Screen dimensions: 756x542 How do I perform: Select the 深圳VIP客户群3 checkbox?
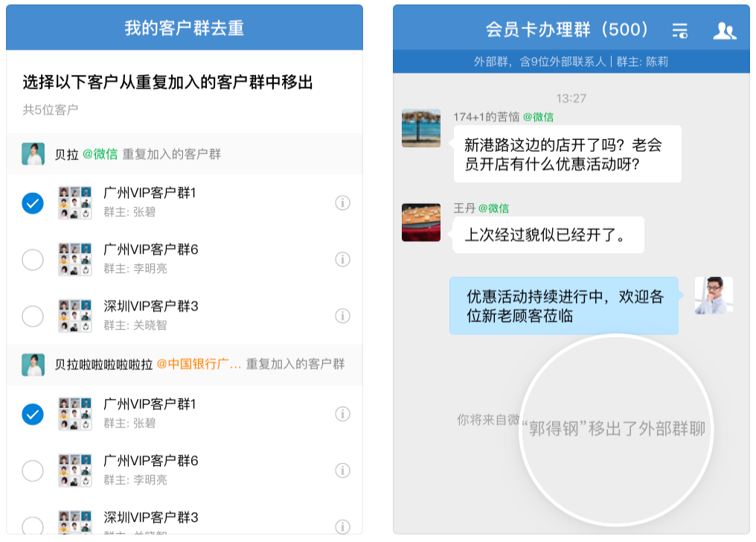pos(32,316)
